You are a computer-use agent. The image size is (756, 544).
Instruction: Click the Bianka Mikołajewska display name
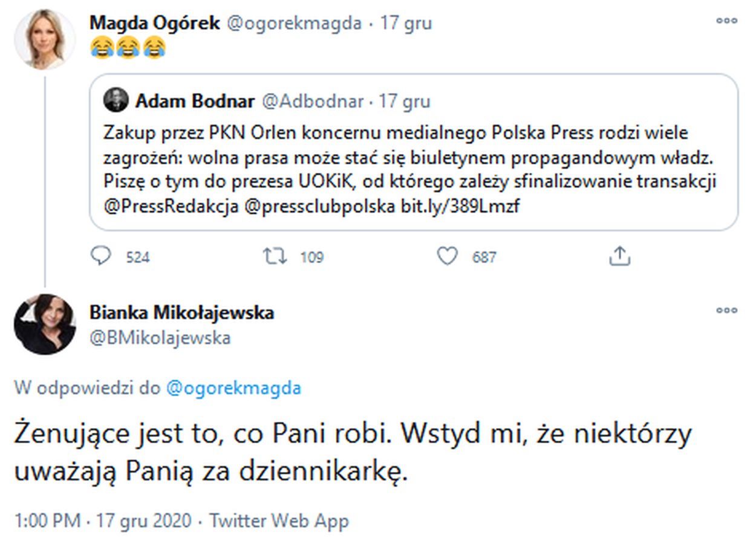(x=181, y=312)
